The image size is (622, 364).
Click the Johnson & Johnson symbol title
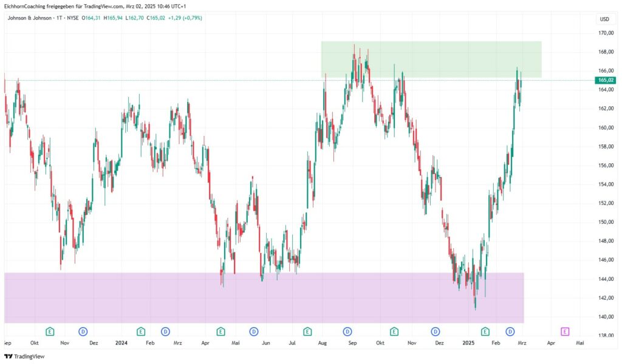[29, 18]
